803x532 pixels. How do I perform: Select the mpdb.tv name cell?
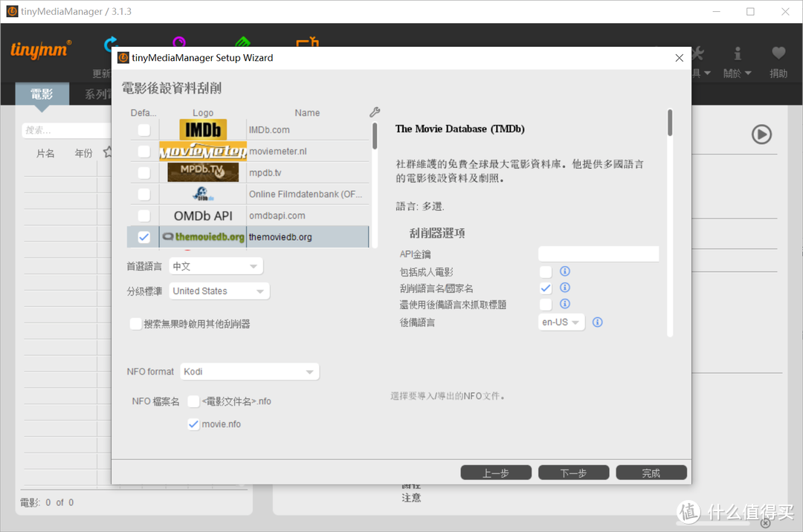coord(307,173)
